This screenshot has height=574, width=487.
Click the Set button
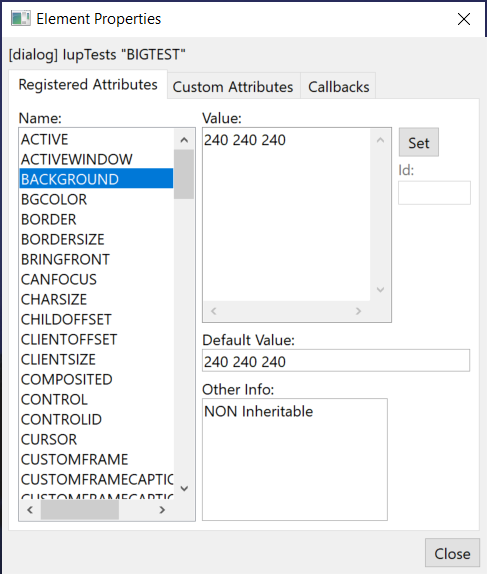(419, 142)
